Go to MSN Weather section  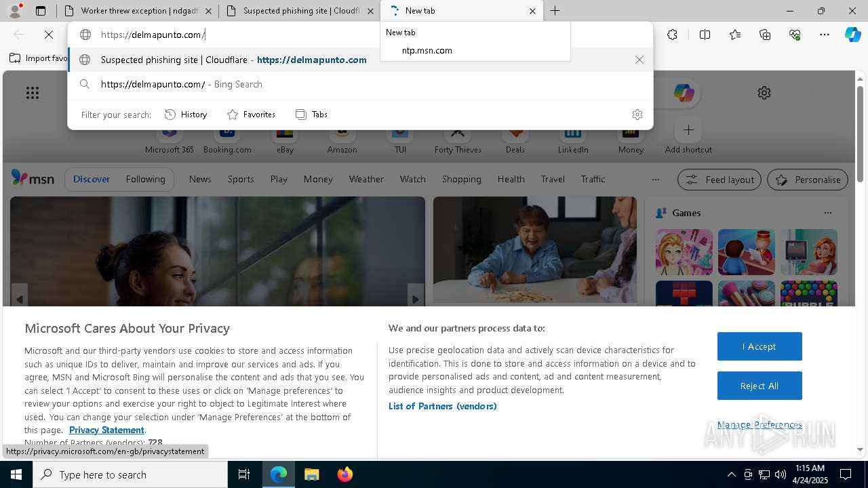[x=366, y=179]
